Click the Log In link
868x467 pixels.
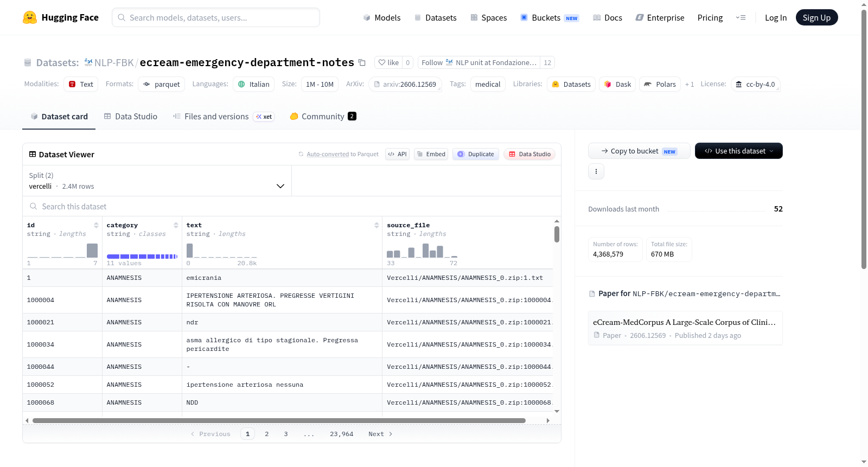coord(776,17)
